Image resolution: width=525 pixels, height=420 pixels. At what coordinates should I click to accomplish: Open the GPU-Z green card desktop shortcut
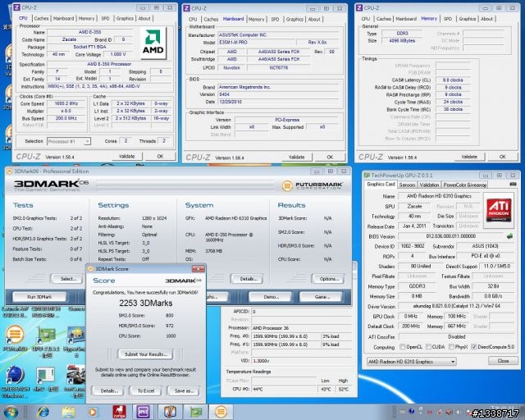coord(47,336)
